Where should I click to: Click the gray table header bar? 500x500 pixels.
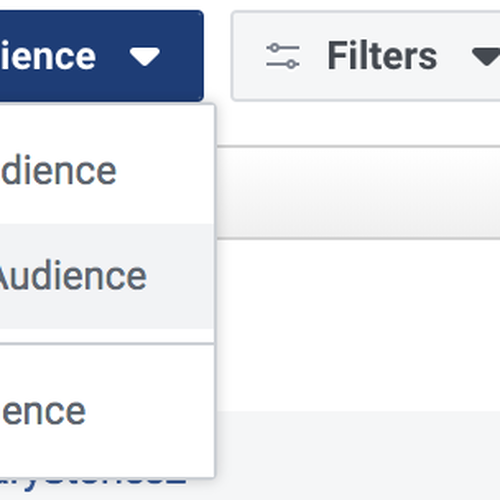click(358, 192)
